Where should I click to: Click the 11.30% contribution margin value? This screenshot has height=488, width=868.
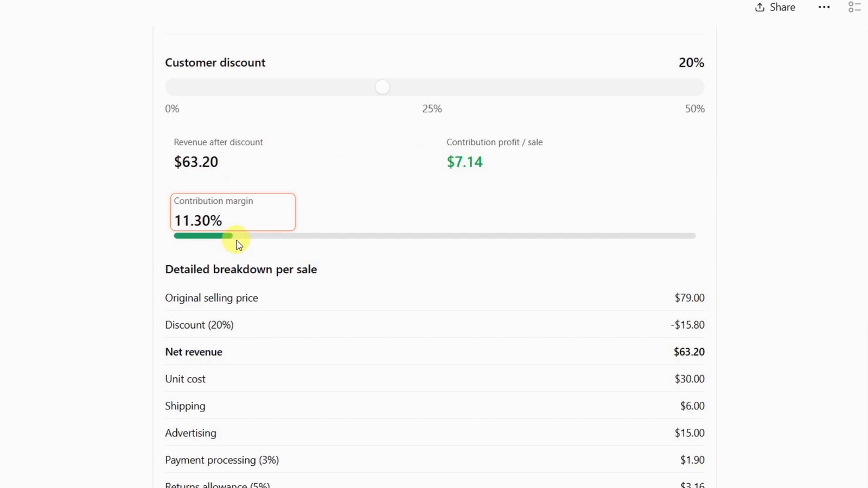pyautogui.click(x=198, y=221)
